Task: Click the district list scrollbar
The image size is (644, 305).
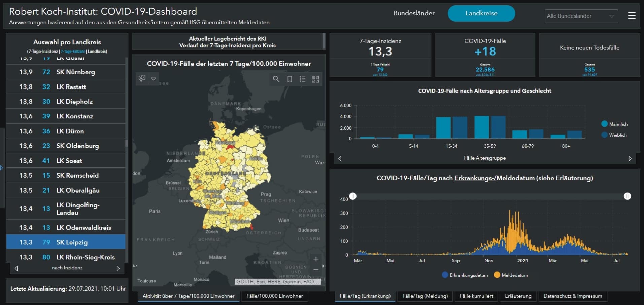Action: [x=127, y=143]
